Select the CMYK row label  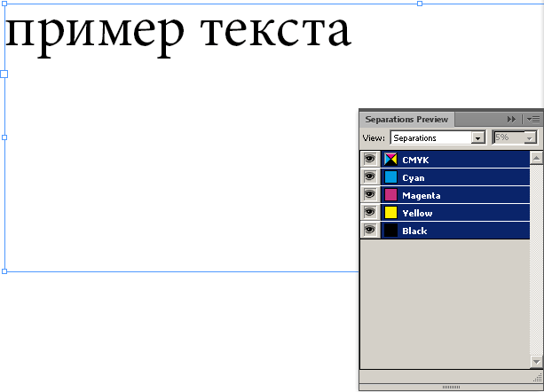click(x=415, y=161)
